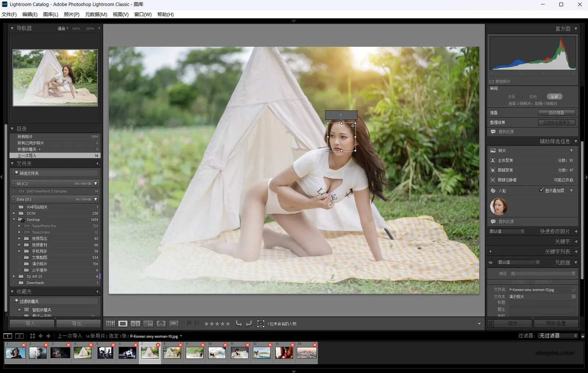Collapse the Desktop folder tree
588x373 pixels.
click(x=14, y=220)
